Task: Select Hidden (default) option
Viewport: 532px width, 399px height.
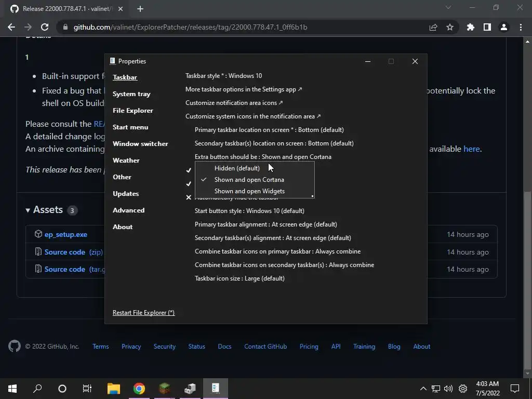Action: coord(255,168)
